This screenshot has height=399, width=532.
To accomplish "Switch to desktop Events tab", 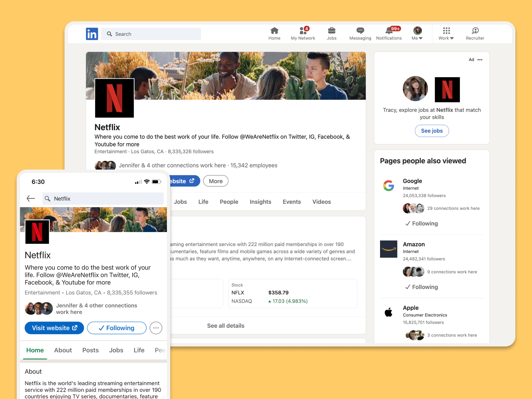I will point(292,202).
